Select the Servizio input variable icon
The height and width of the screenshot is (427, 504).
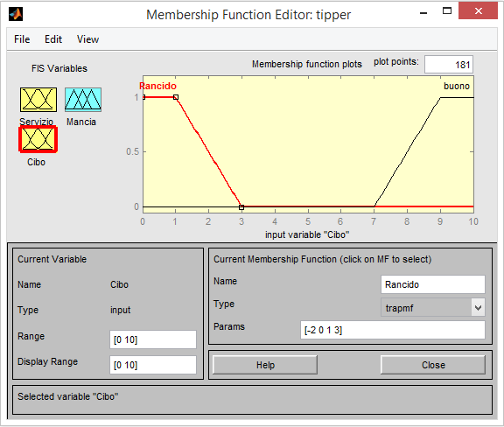click(38, 100)
